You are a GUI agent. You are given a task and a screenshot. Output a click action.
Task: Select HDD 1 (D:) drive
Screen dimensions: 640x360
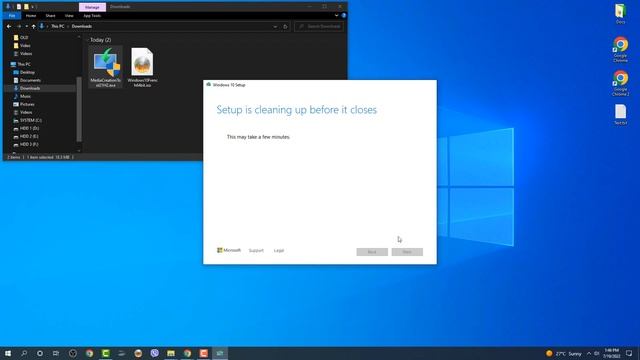tap(29, 128)
